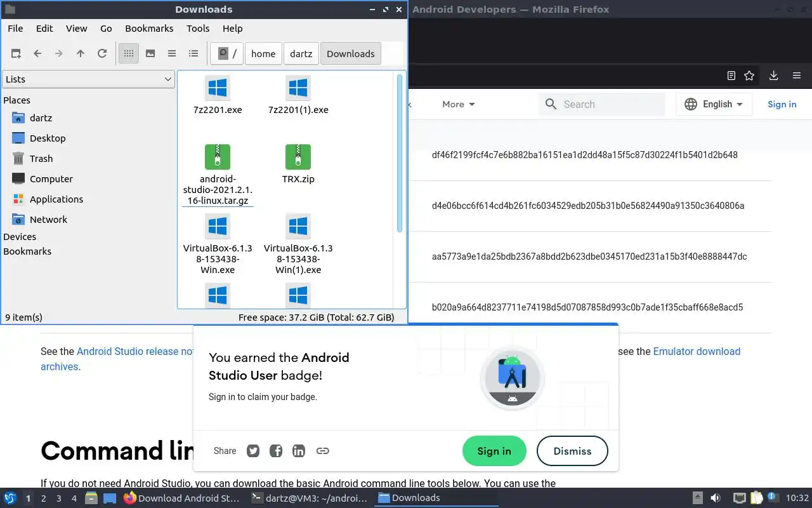Open Firefox downloads arrow icon
The height and width of the screenshot is (508, 812).
click(773, 76)
